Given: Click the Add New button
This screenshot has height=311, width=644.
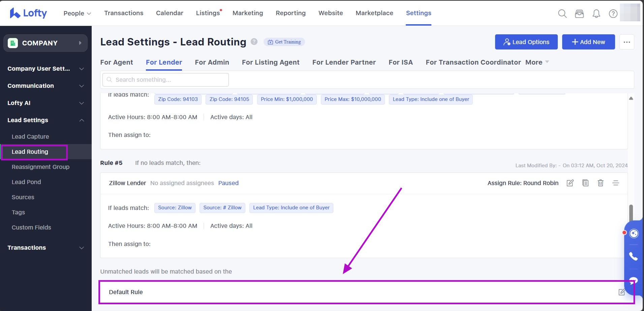Looking at the screenshot, I should pyautogui.click(x=588, y=42).
